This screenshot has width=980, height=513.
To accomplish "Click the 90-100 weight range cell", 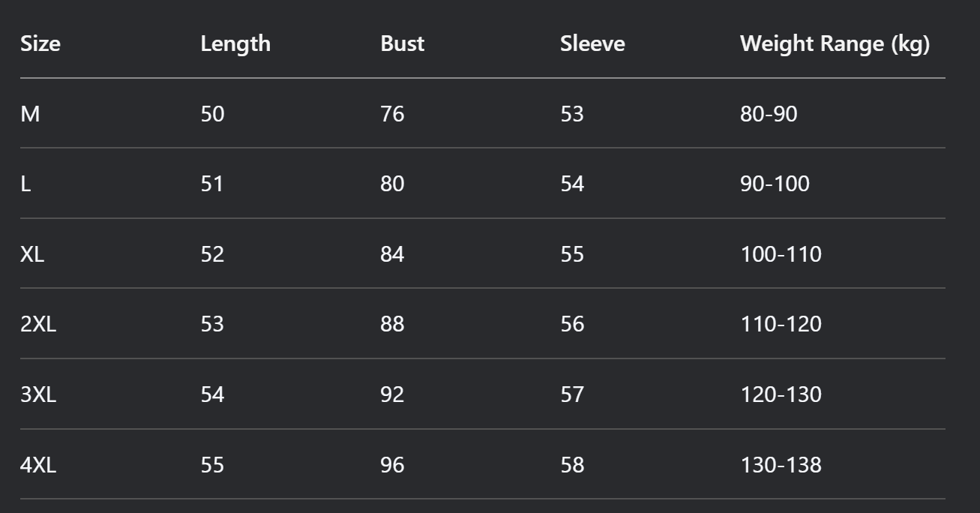I will [775, 184].
